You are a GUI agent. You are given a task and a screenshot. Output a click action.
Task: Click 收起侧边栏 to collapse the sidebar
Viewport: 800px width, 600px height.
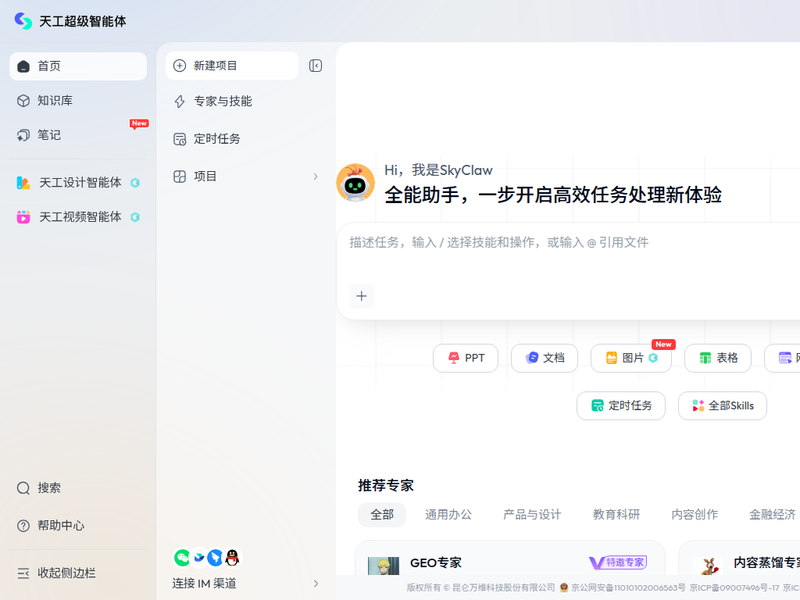click(78, 573)
